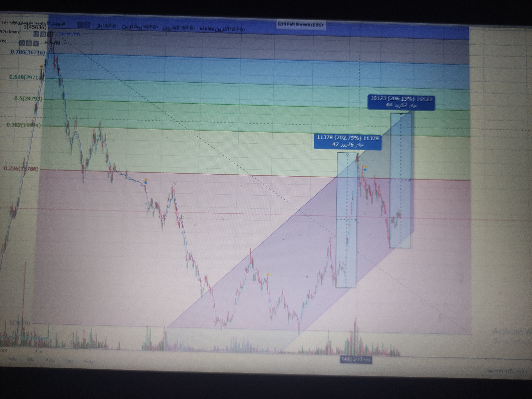The height and width of the screenshot is (399, 532).
Task: Click the 0.5(24793) Fibonacci level label
Action: tap(28, 98)
